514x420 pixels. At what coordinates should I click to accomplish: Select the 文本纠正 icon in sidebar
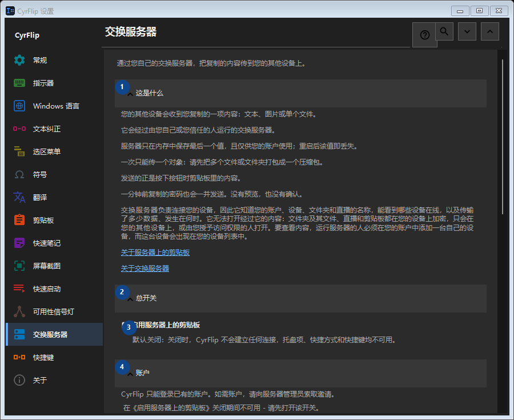(19, 129)
